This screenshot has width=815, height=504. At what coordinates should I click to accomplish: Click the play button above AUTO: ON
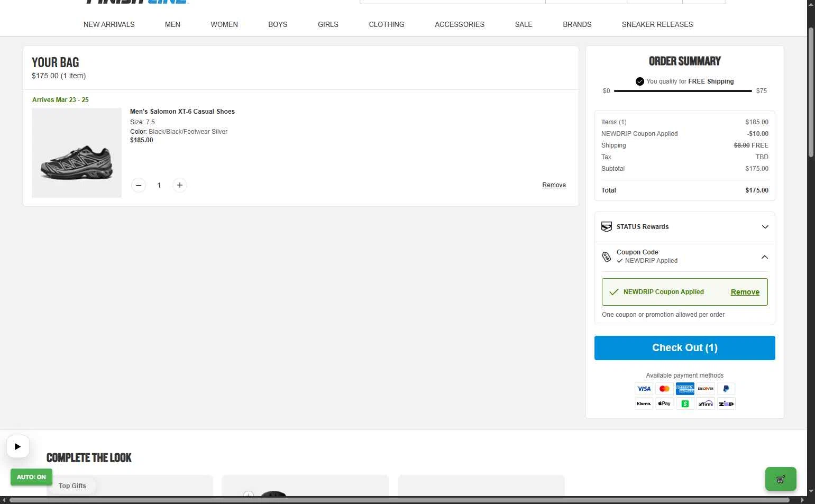[x=18, y=446]
